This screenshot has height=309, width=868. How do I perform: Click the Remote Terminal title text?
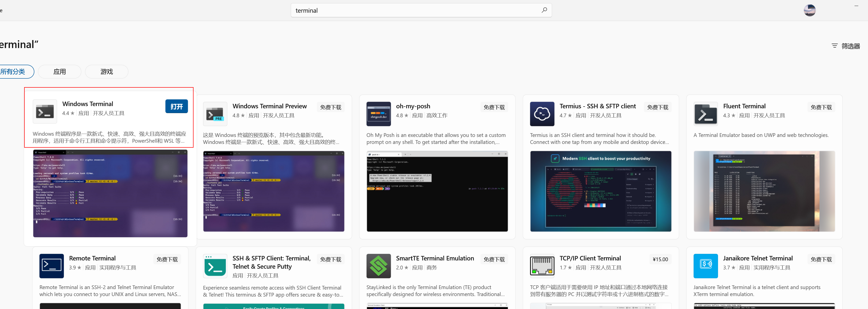coord(92,258)
